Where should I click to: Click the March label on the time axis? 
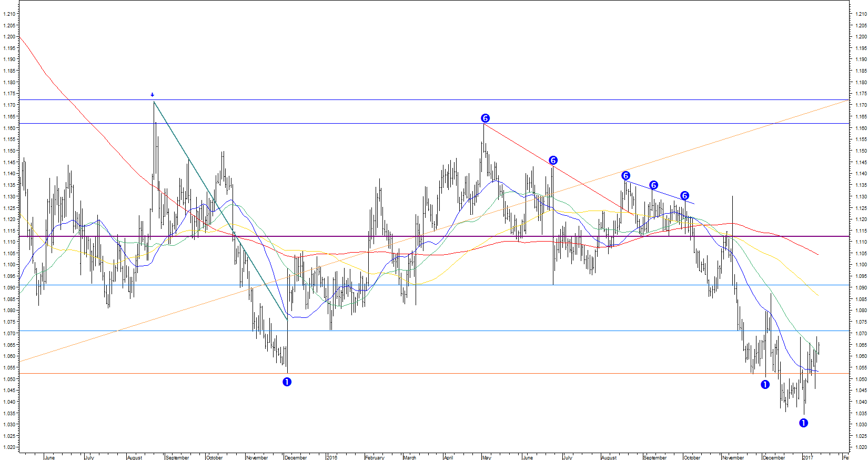pyautogui.click(x=410, y=457)
